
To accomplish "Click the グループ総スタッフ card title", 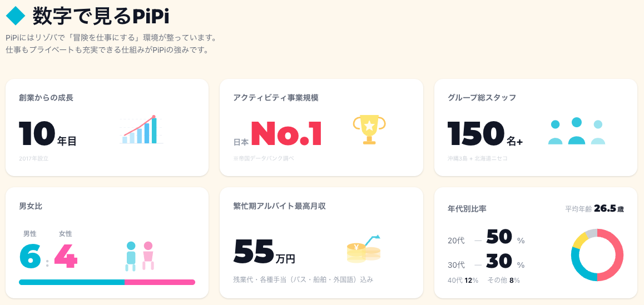I will [482, 98].
